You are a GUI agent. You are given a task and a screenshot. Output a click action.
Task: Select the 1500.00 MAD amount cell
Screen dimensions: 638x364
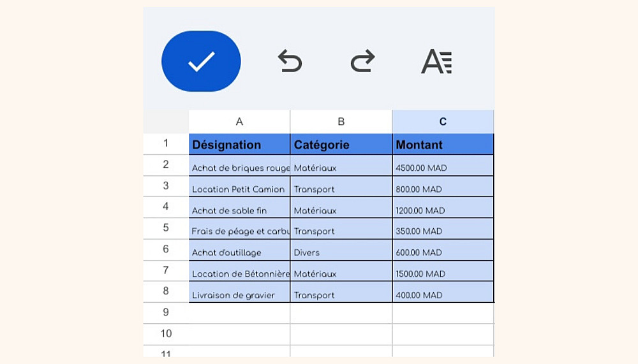coord(443,273)
